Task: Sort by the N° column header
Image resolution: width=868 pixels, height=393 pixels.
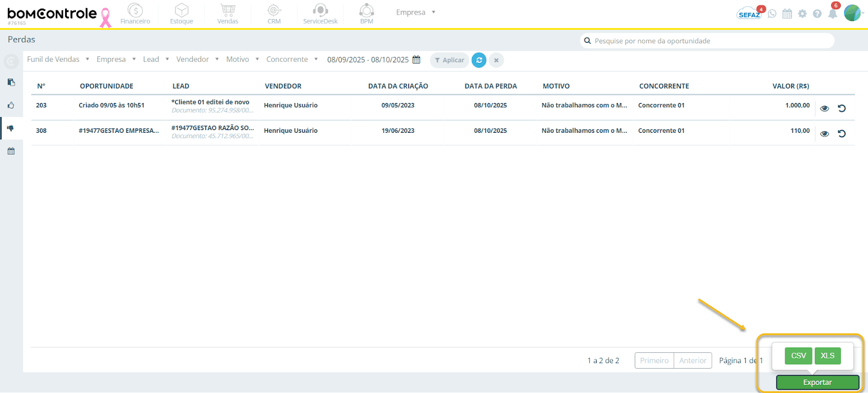Action: pos(41,86)
